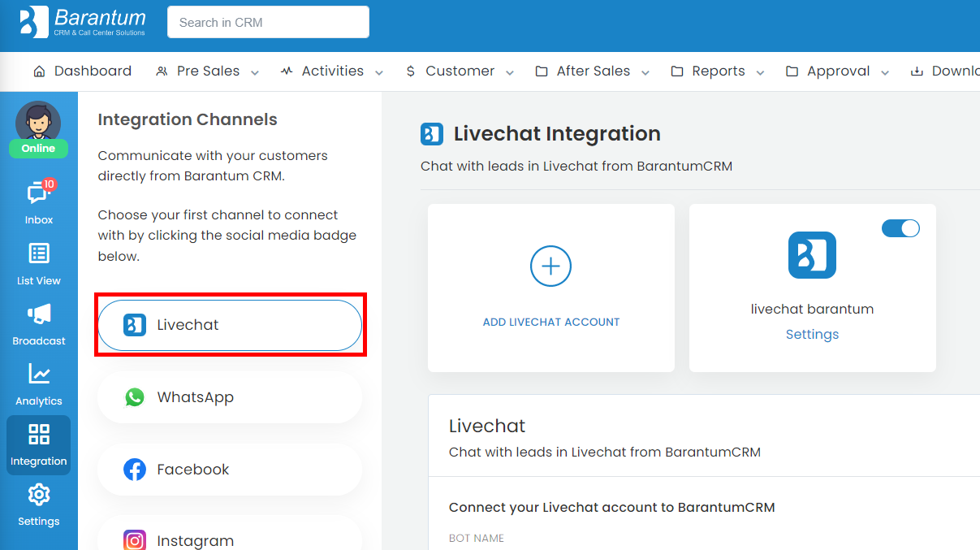Open the Dashboard menu item
Viewport: 980px width, 550px height.
pos(82,71)
